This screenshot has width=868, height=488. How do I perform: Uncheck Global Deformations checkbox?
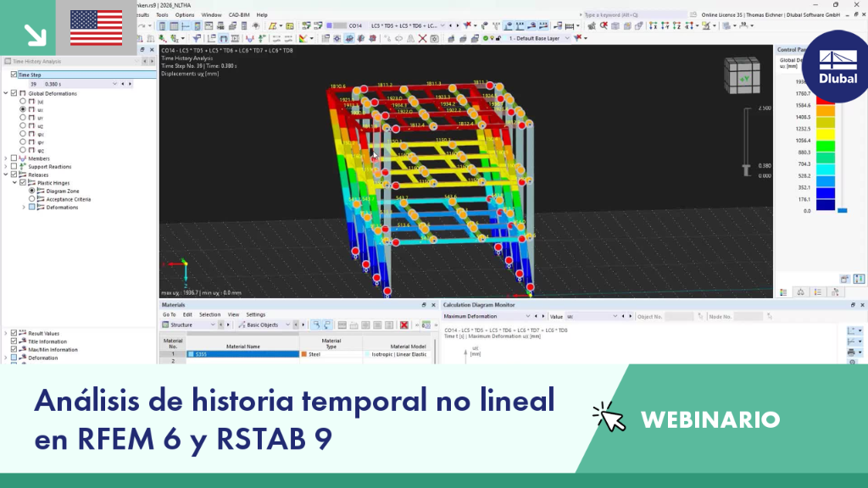pos(14,93)
